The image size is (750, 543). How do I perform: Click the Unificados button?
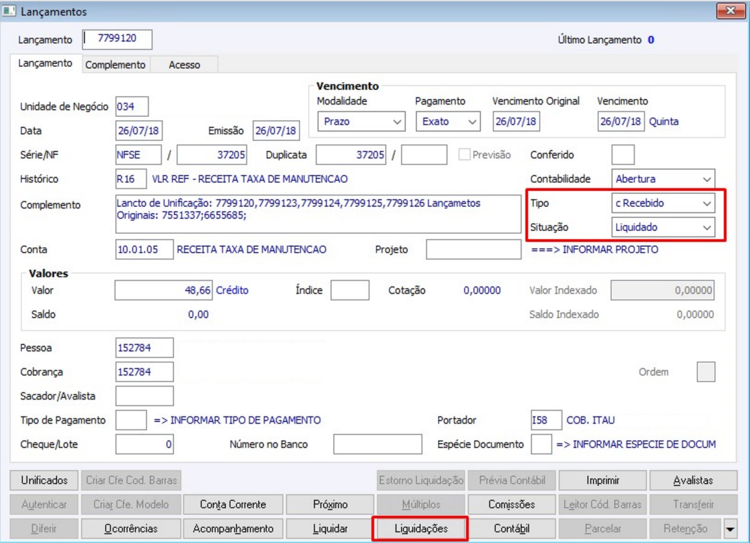pos(44,480)
